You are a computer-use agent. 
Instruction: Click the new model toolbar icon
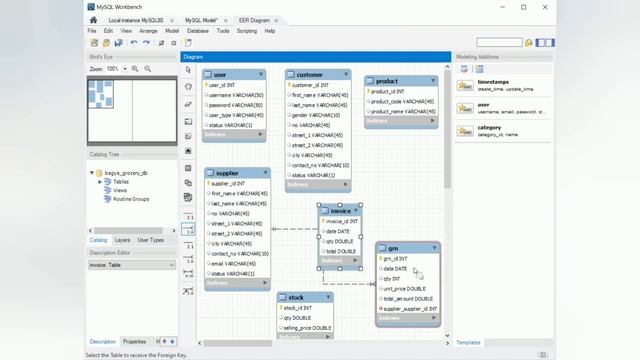(94, 43)
